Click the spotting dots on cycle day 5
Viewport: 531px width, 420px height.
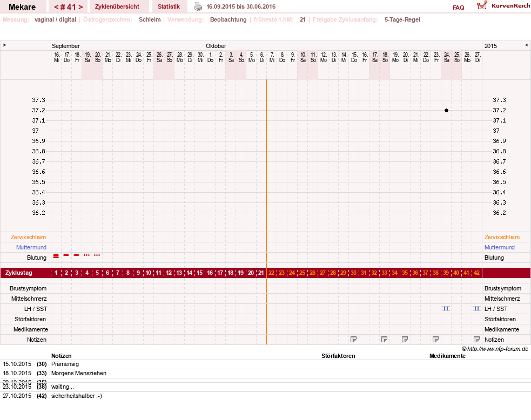(x=97, y=255)
